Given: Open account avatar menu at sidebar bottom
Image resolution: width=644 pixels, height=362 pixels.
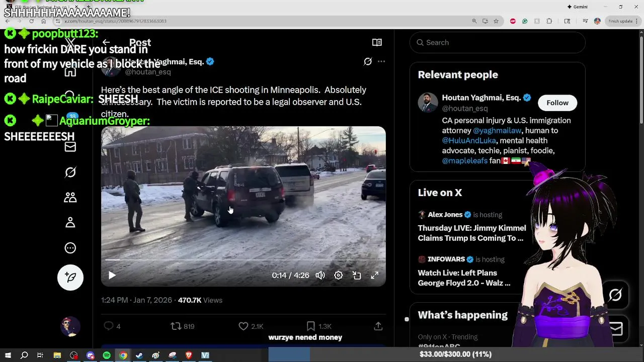Looking at the screenshot, I should pyautogui.click(x=70, y=327).
